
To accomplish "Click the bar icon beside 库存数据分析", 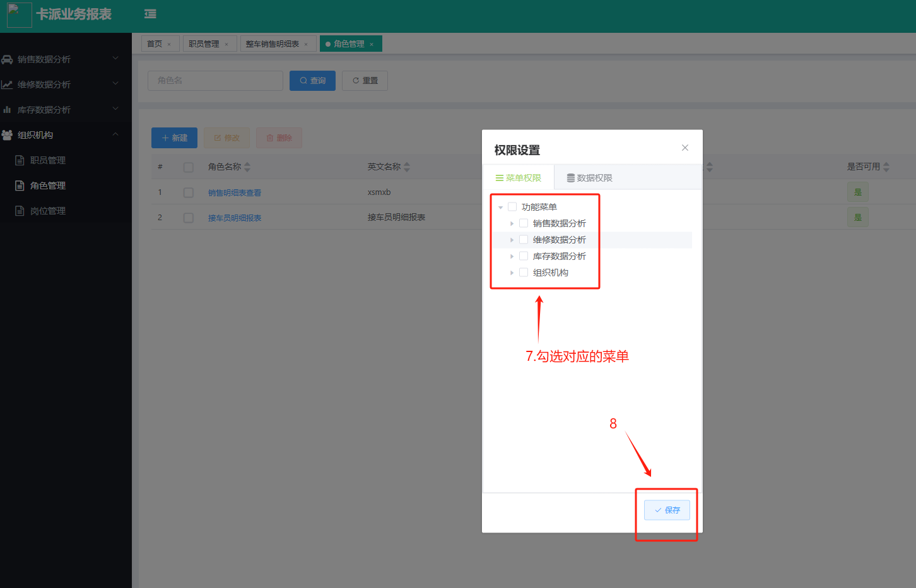I will pyautogui.click(x=7, y=110).
